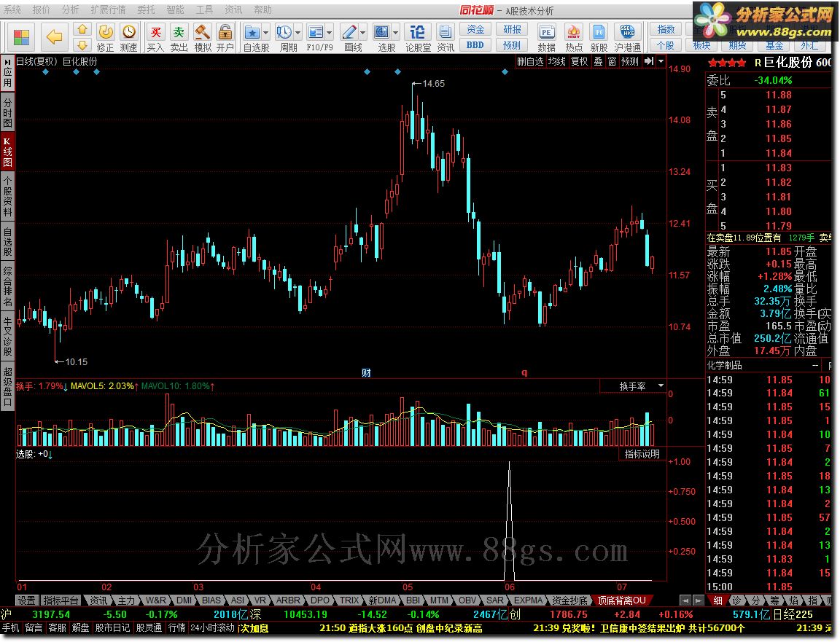The height and width of the screenshot is (642, 840).
Task: Open the 卖出 sell icon
Action: [x=179, y=32]
